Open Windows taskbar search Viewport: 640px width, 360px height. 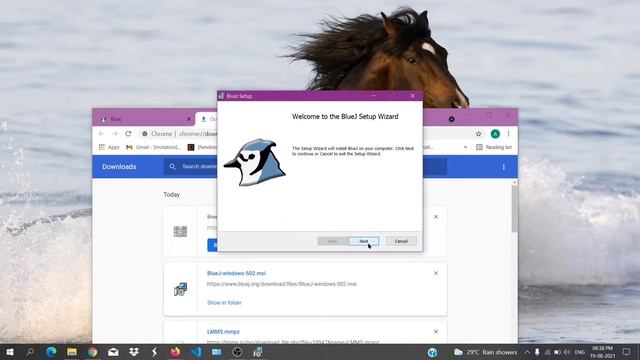click(x=30, y=352)
